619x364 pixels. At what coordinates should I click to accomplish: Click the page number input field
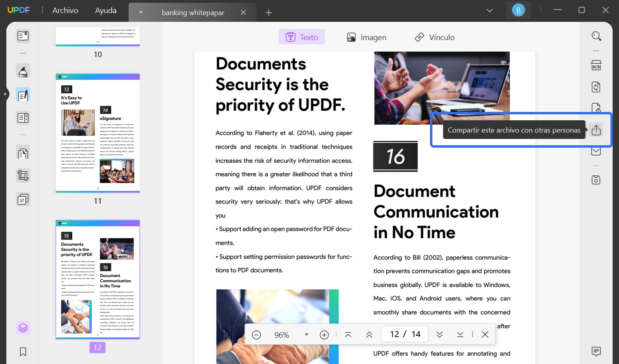[x=405, y=334]
